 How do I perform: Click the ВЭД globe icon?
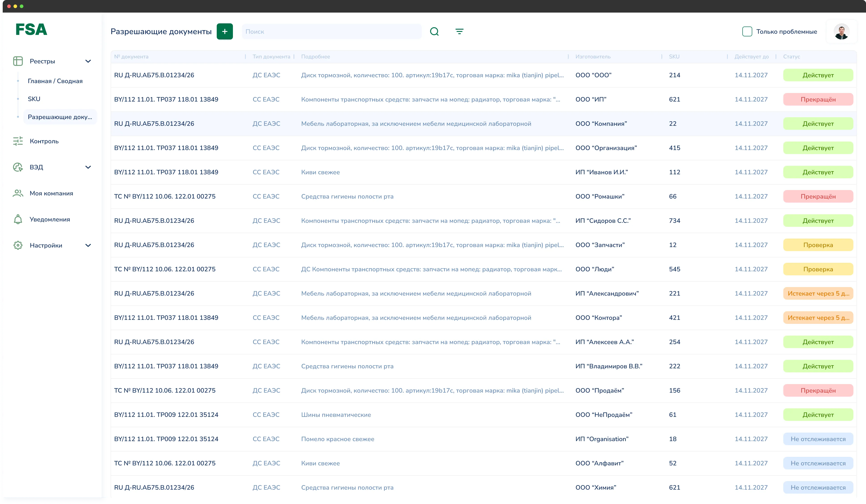18,167
